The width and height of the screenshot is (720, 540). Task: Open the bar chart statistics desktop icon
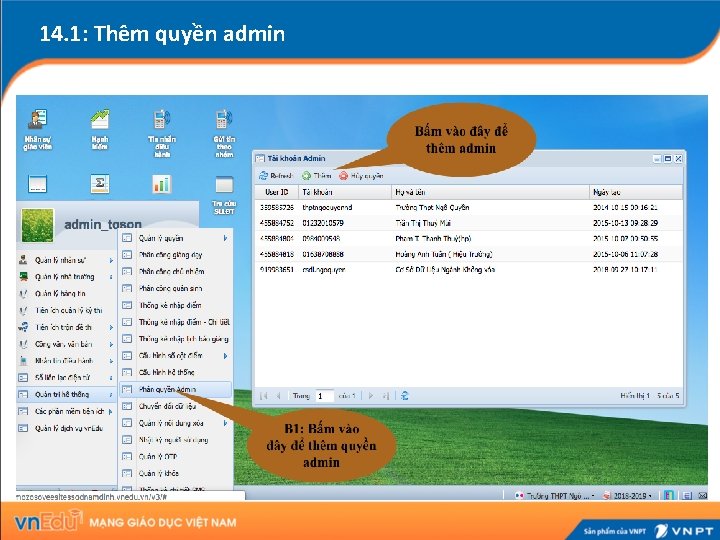pos(162,184)
